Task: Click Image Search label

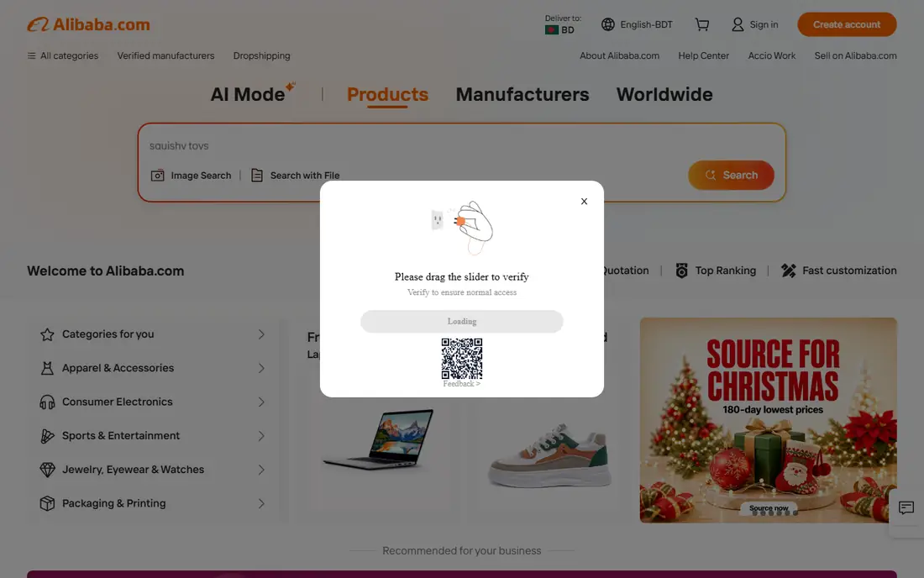Action: (201, 175)
